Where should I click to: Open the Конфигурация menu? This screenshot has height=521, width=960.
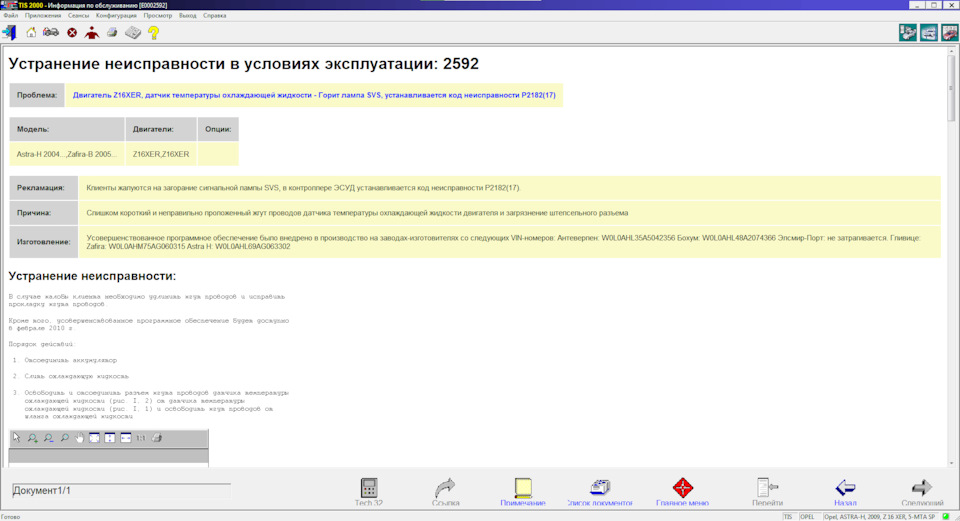pyautogui.click(x=116, y=15)
